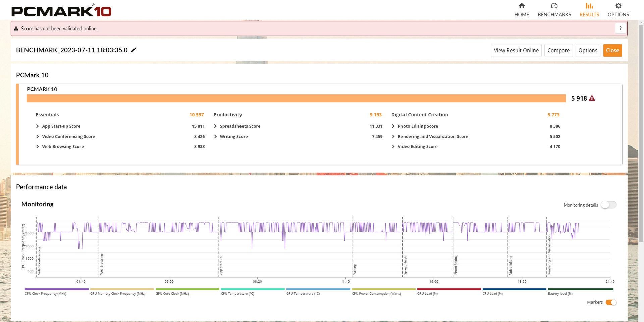
Task: Toggle Battery level (%) legend series
Action: [x=580, y=291]
